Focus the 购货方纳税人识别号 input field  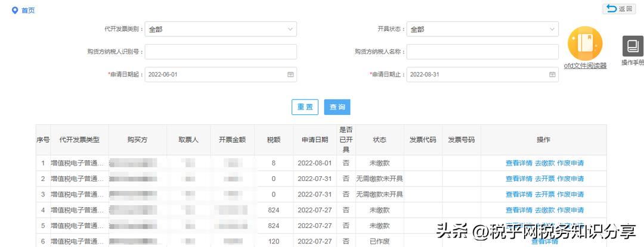(x=221, y=52)
